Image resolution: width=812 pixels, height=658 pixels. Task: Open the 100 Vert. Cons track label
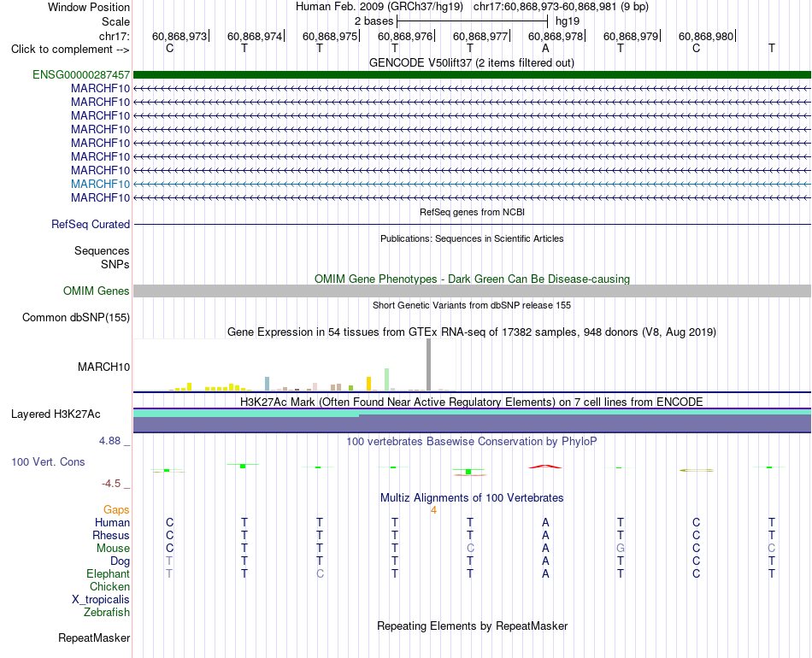click(48, 461)
